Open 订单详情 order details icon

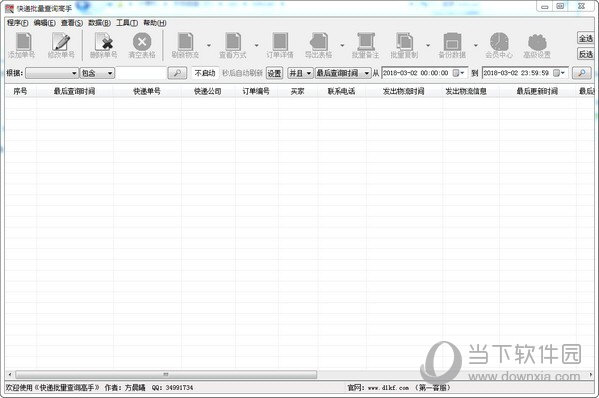click(280, 42)
